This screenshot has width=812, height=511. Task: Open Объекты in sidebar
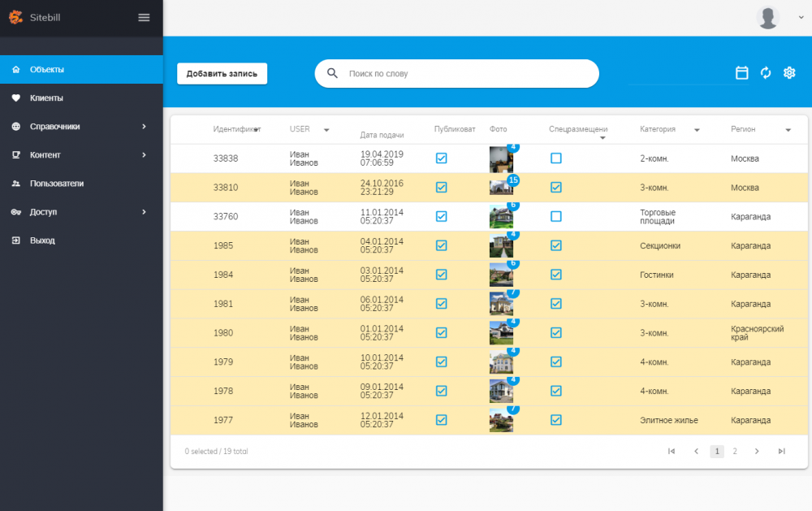tap(81, 69)
